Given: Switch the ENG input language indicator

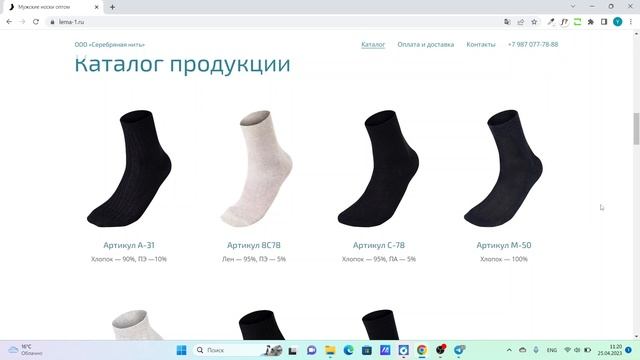Looking at the screenshot, I should tap(552, 350).
